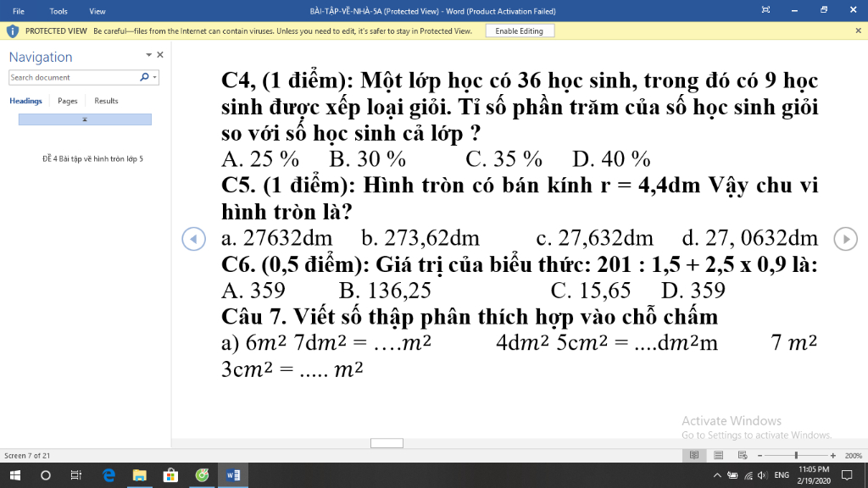Toggle auto-hide reading toolbar icon
This screenshot has height=488, width=868.
tap(765, 10)
